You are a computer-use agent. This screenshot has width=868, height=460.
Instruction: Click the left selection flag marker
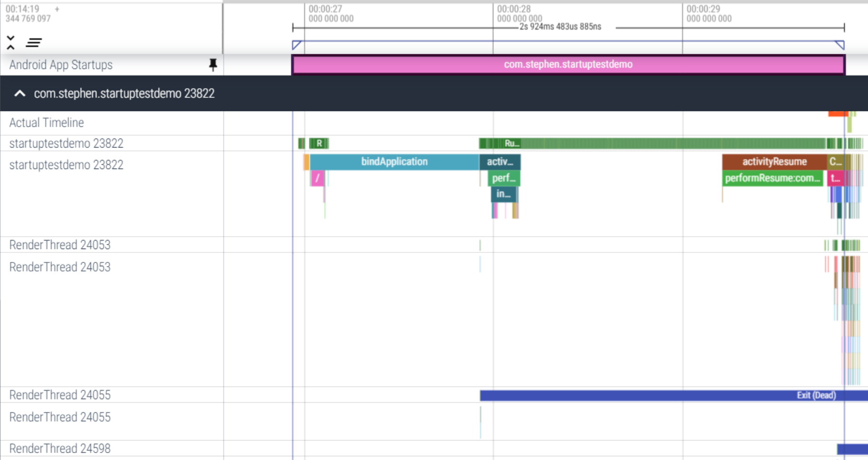tap(296, 45)
